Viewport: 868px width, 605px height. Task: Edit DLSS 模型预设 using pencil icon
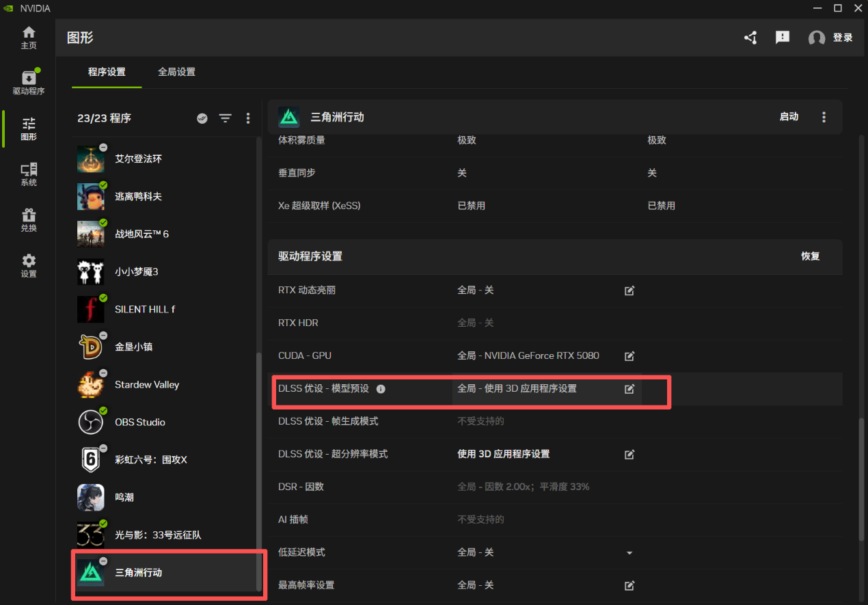point(629,388)
